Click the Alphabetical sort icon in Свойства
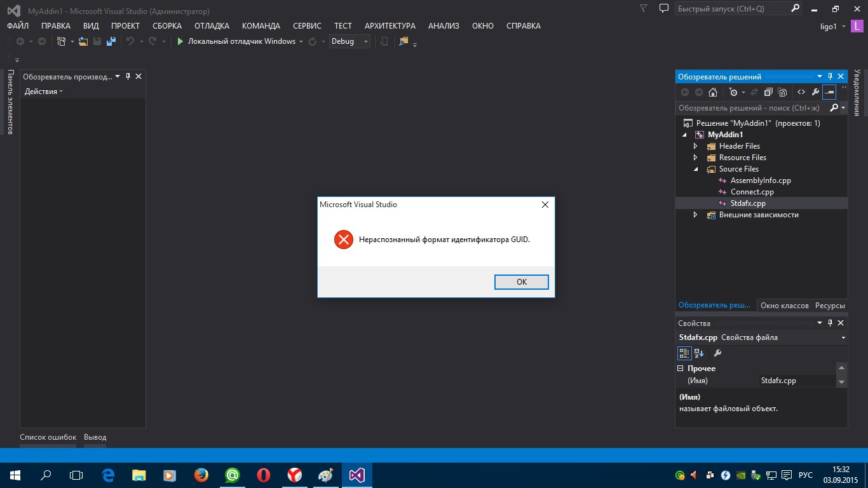Image resolution: width=868 pixels, height=488 pixels. click(x=699, y=353)
